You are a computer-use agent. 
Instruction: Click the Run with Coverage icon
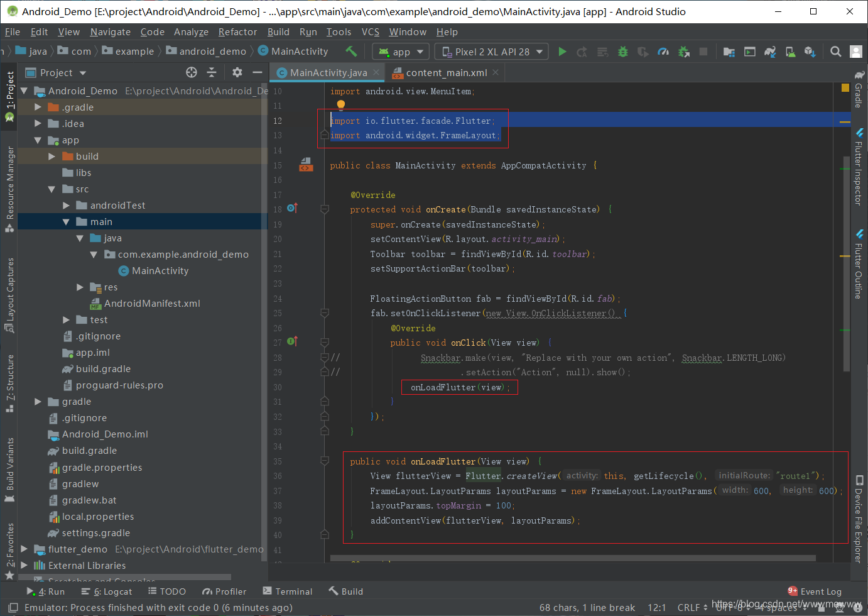click(643, 52)
